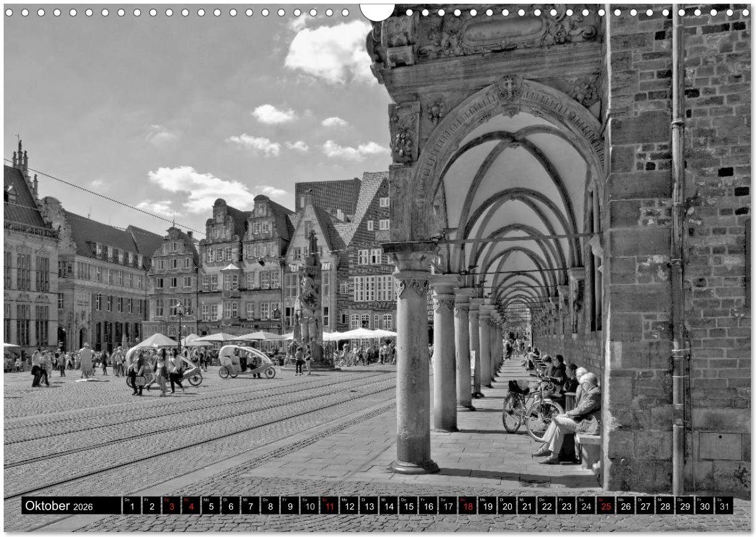Select day 5 in the calendar strip

(210, 505)
